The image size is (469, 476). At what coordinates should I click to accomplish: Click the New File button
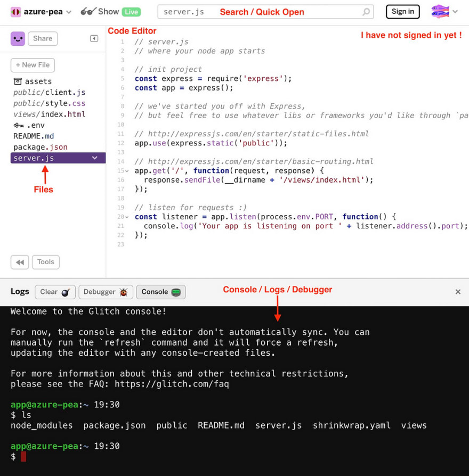click(33, 65)
